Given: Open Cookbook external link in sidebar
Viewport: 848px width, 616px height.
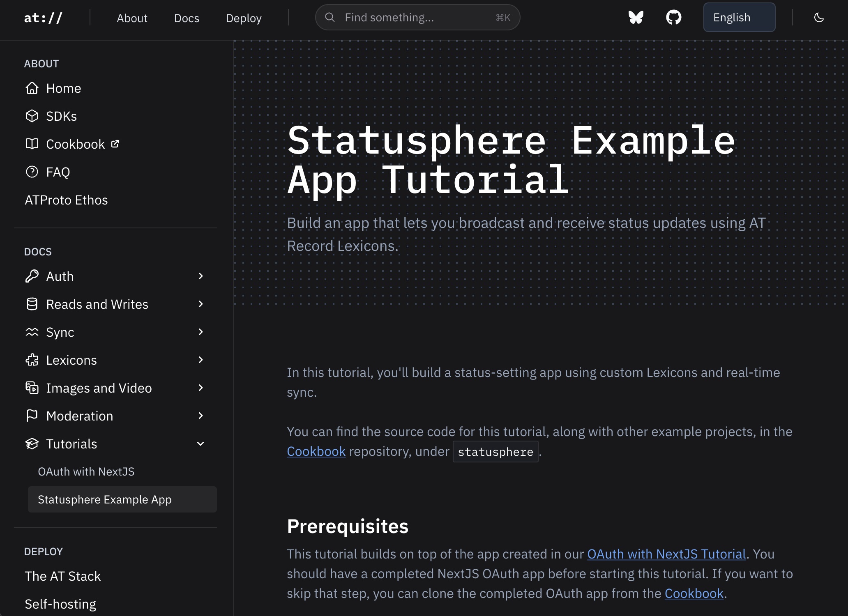Looking at the screenshot, I should 76,144.
